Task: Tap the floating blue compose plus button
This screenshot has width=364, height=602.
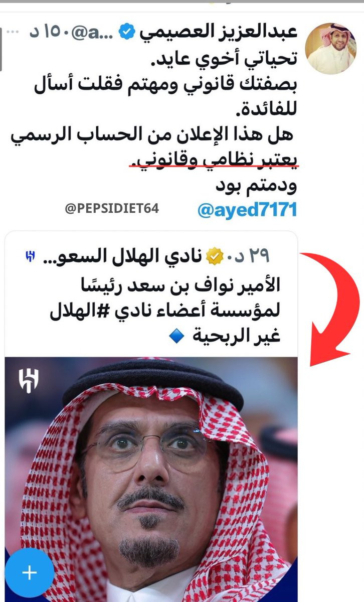Action: pyautogui.click(x=30, y=572)
